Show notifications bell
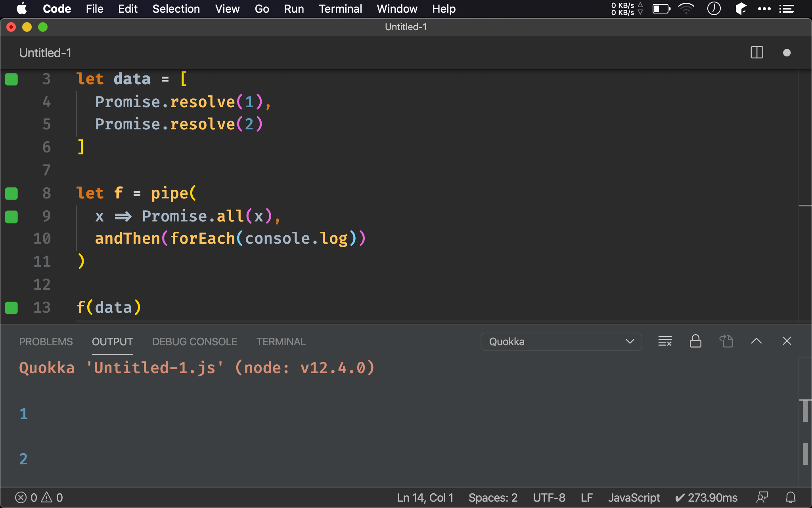The width and height of the screenshot is (812, 508). click(791, 498)
